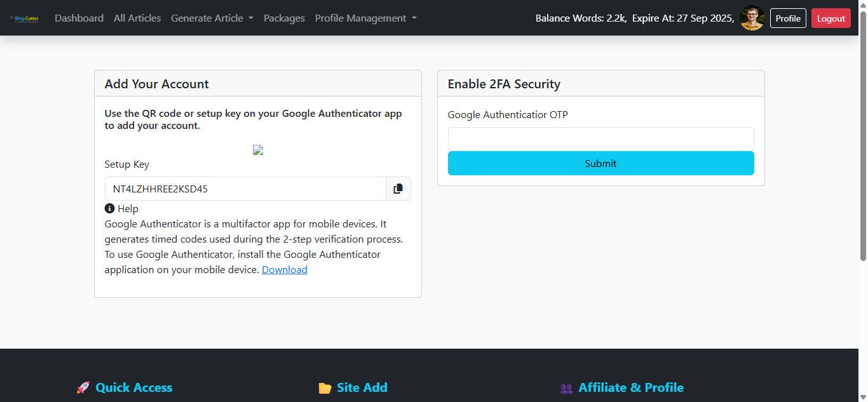Copy the setup key with the copy icon
Viewport: 868px width, 402px height.
pyautogui.click(x=398, y=189)
